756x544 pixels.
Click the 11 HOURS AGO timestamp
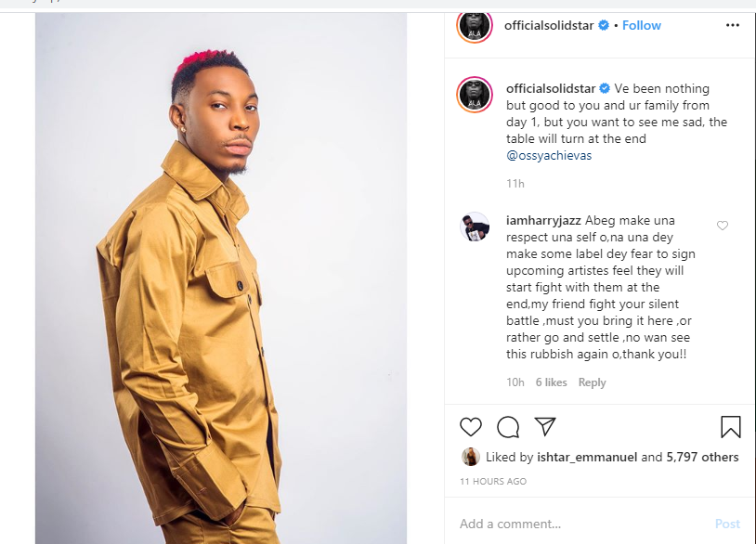pyautogui.click(x=493, y=482)
